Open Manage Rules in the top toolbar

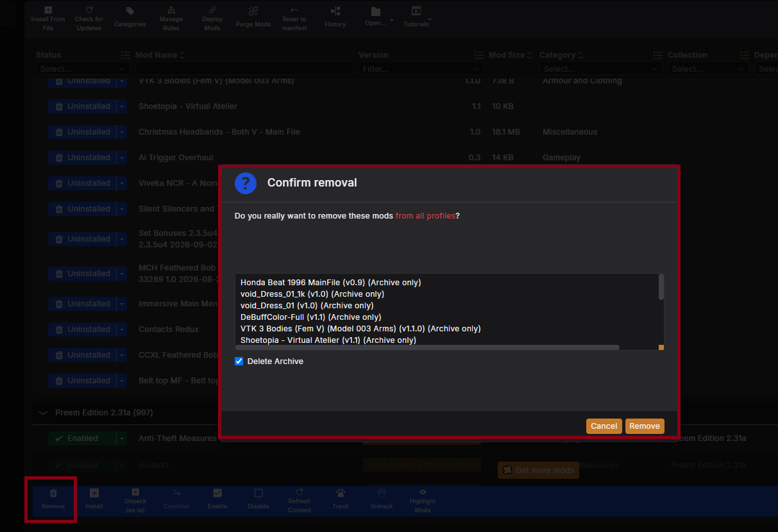pos(171,19)
